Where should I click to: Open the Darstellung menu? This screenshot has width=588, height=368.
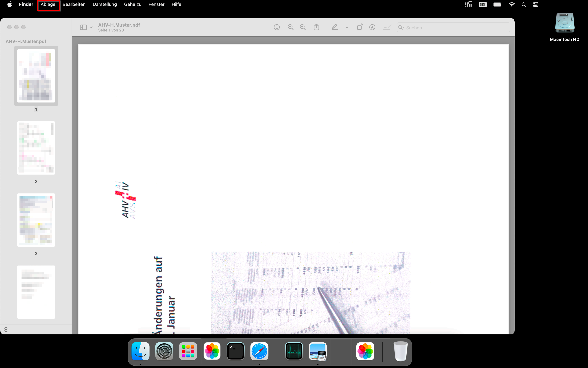coord(105,5)
